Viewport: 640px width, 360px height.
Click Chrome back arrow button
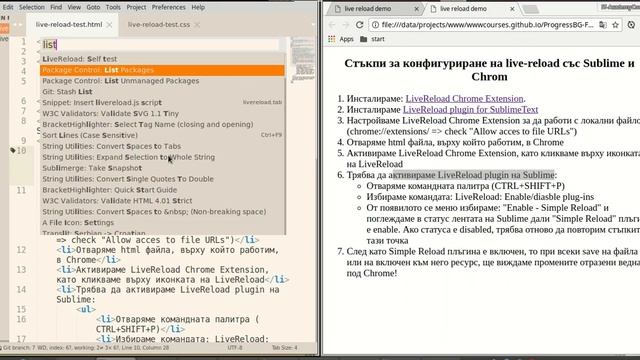click(332, 25)
